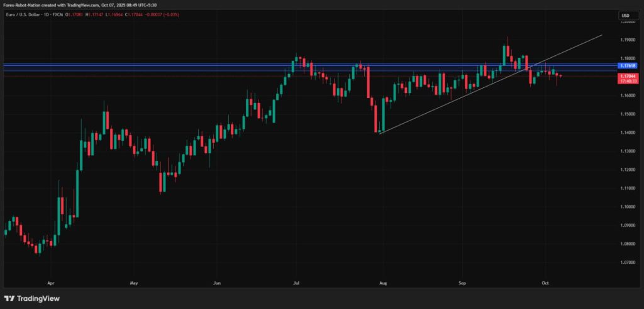This screenshot has width=644, height=309.
Task: Click the Sep label on time axis
Action: pyautogui.click(x=463, y=283)
